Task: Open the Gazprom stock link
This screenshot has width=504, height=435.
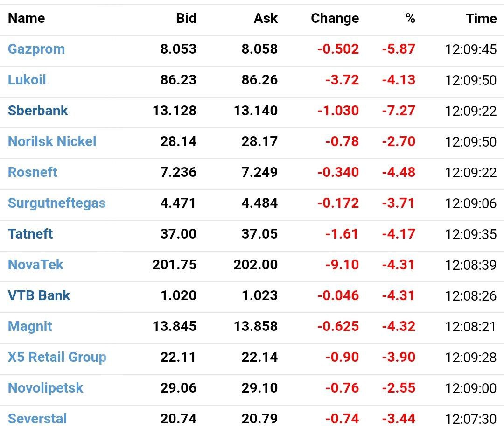Action: pyautogui.click(x=36, y=49)
